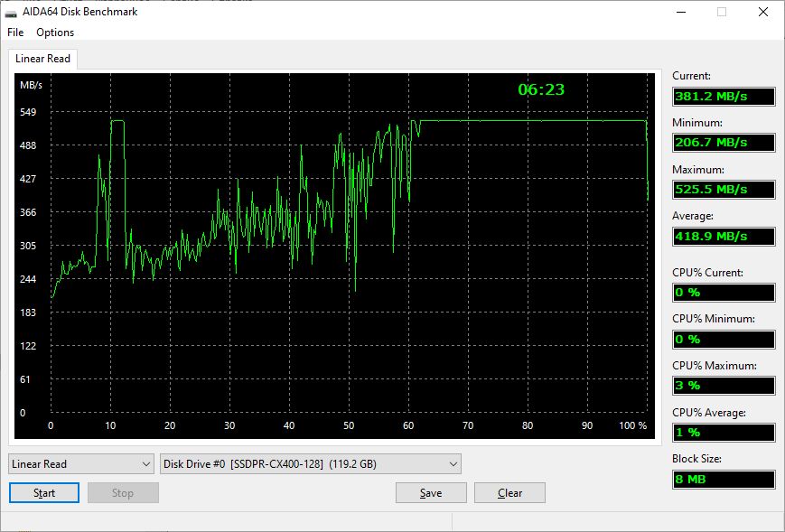Screen dimensions: 785x532
Task: Click the Block Size label
Action: pos(696,459)
